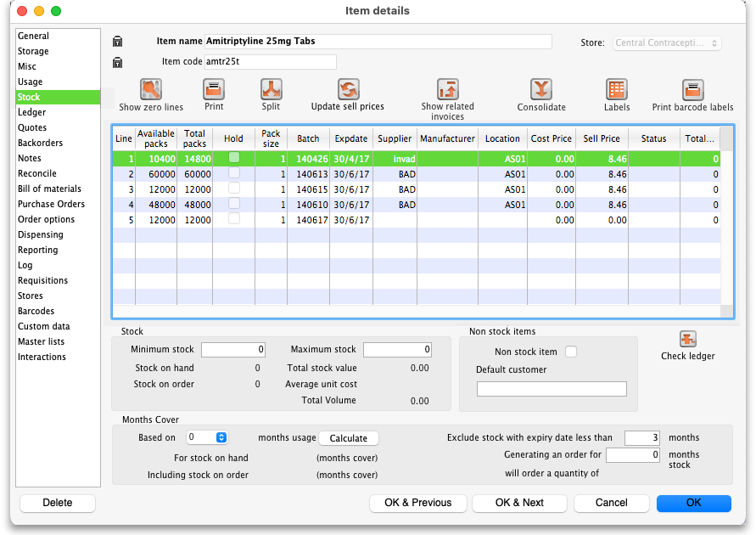Open the Purchase Orders section

(51, 204)
